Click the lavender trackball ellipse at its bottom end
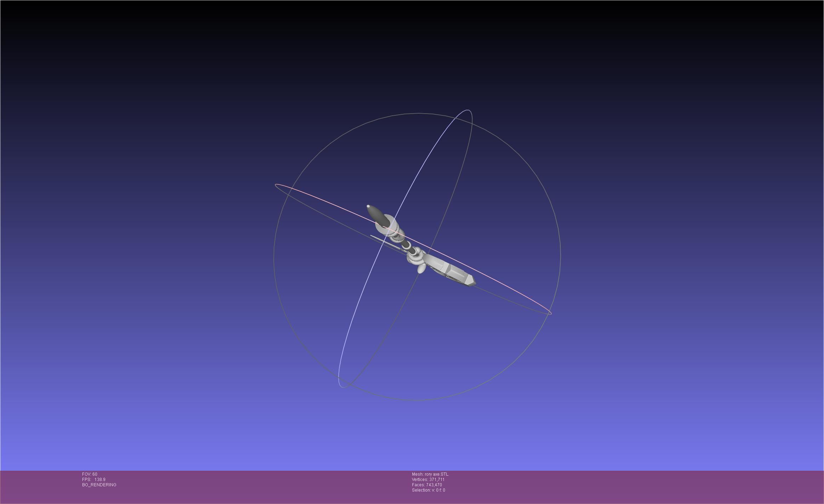Image resolution: width=824 pixels, height=504 pixels. (342, 387)
